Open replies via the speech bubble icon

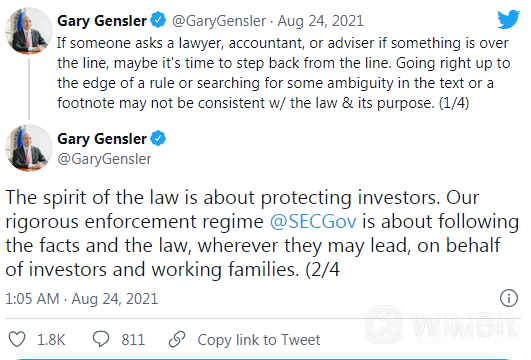[x=101, y=339]
